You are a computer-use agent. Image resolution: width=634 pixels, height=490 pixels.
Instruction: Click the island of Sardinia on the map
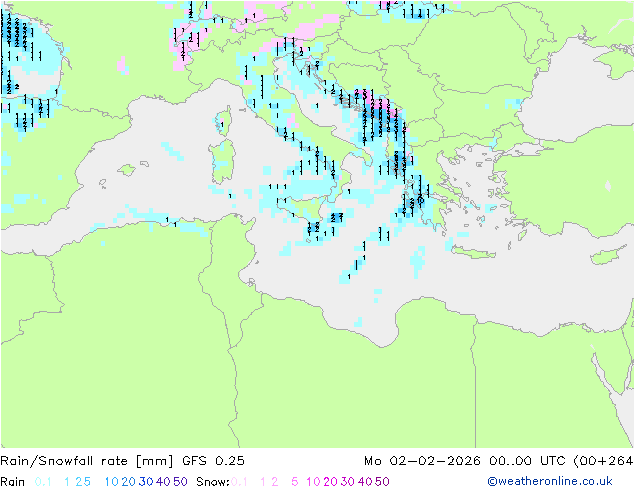(222, 161)
